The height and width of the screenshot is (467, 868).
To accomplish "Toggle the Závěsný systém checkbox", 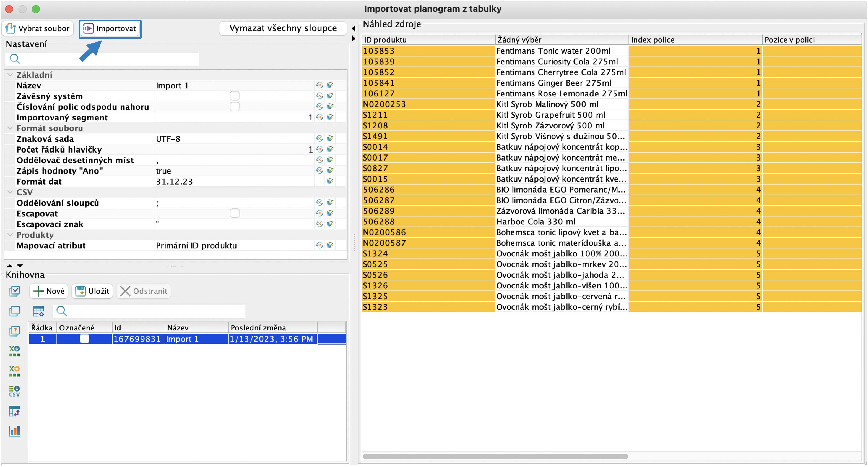I will [235, 96].
